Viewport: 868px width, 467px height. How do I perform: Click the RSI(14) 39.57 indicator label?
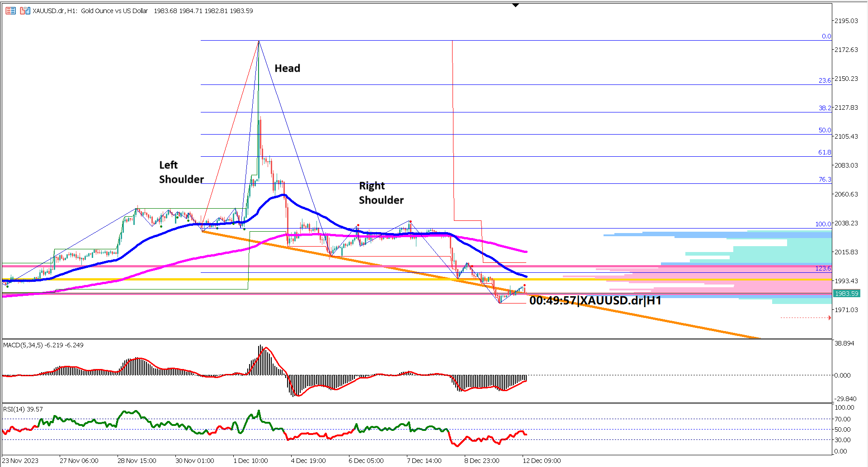coord(22,408)
